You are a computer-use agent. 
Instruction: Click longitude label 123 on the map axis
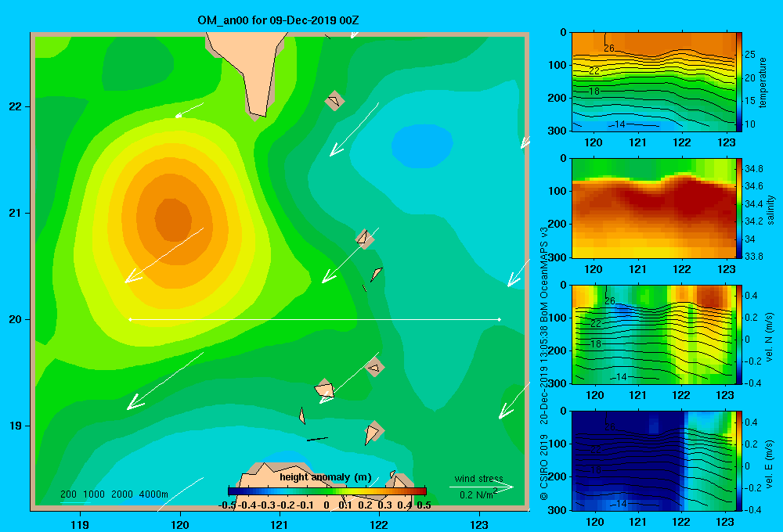479,524
